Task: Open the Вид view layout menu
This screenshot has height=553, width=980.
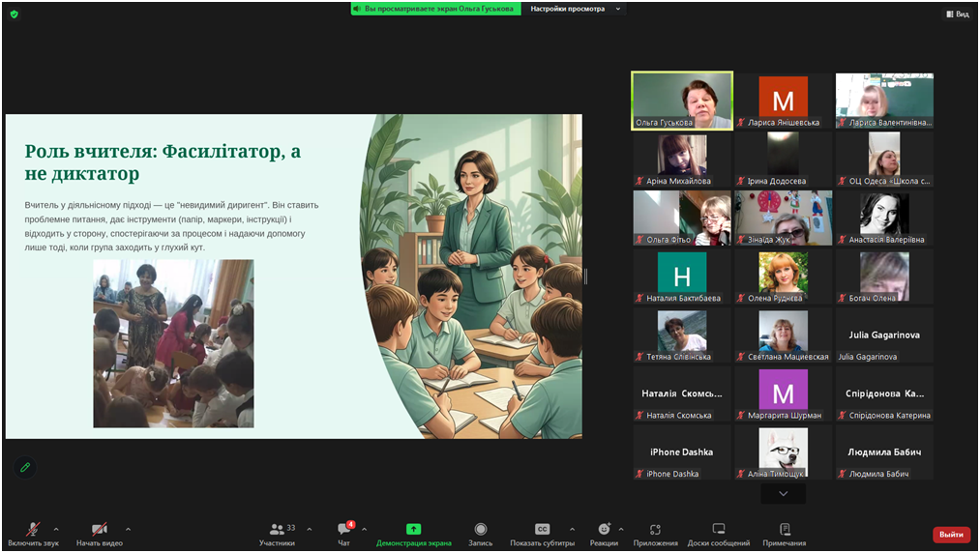Action: [x=957, y=14]
